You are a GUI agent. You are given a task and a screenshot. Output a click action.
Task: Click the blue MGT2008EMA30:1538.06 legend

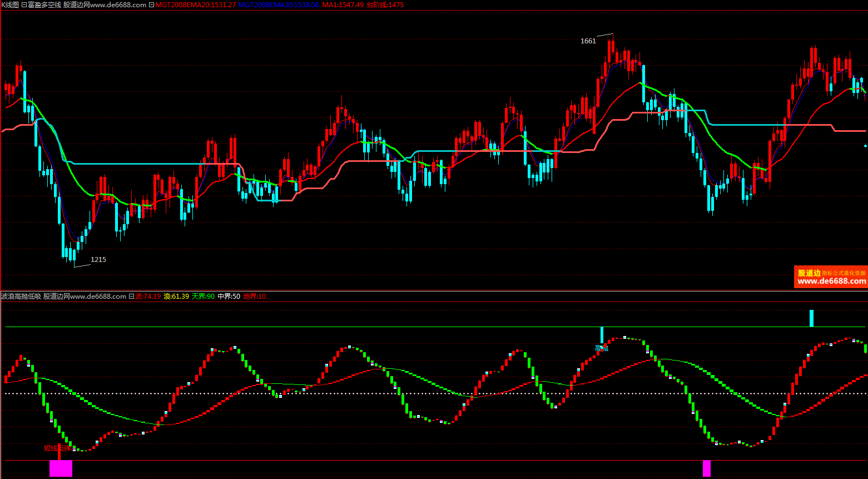coord(279,5)
